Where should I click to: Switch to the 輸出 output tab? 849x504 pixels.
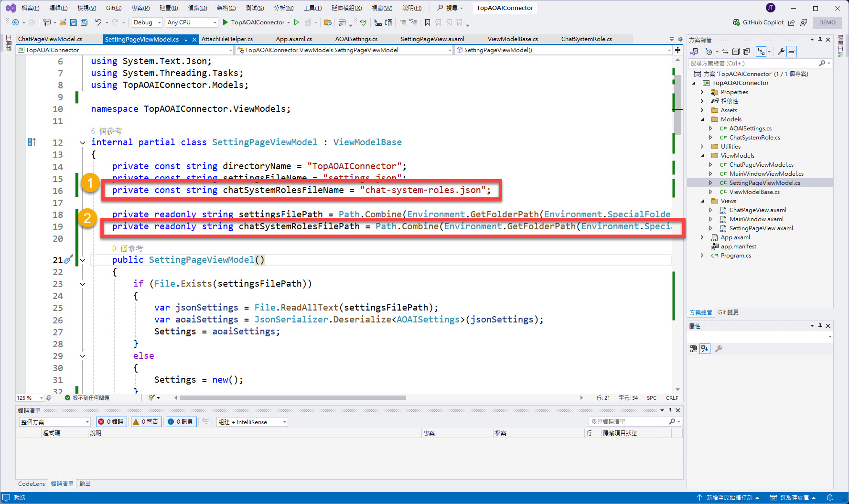point(85,484)
